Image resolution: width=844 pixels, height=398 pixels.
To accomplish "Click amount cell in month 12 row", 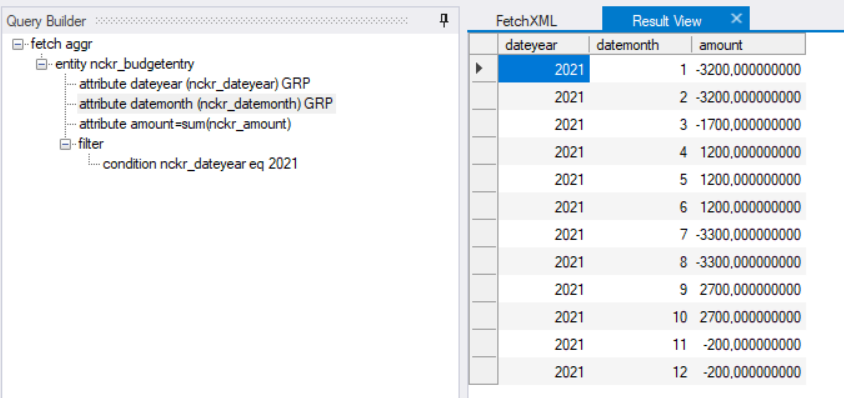I will coord(749,372).
